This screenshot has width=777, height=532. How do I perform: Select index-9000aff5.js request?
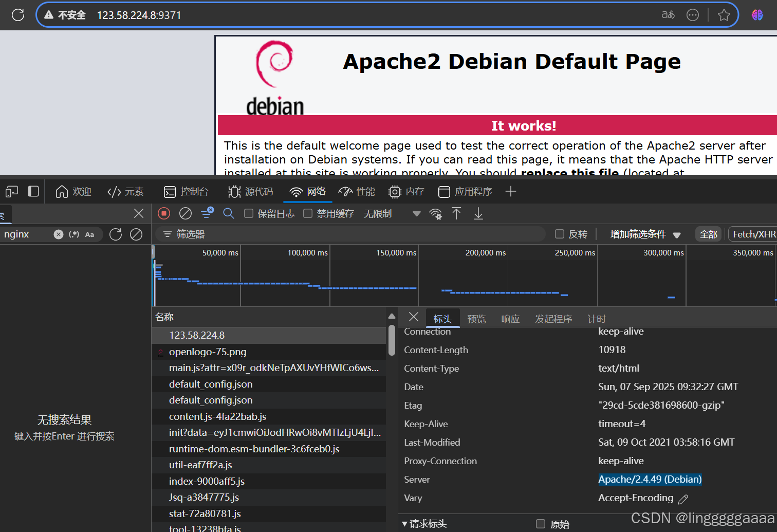click(x=269, y=481)
